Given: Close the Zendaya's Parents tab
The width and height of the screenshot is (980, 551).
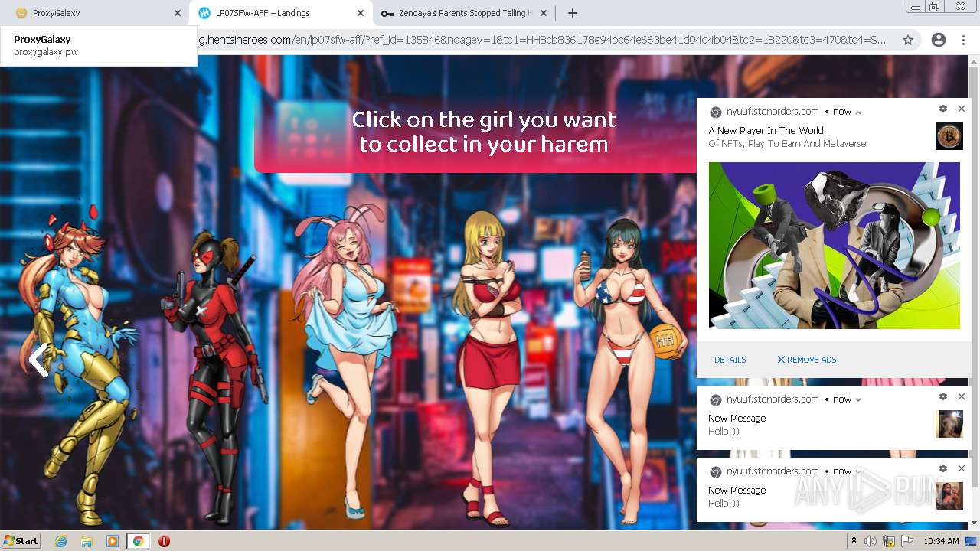Looking at the screenshot, I should coord(544,13).
